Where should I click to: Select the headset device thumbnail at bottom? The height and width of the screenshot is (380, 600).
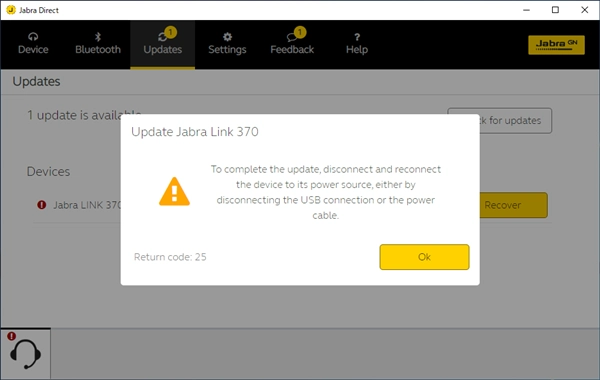pyautogui.click(x=25, y=354)
